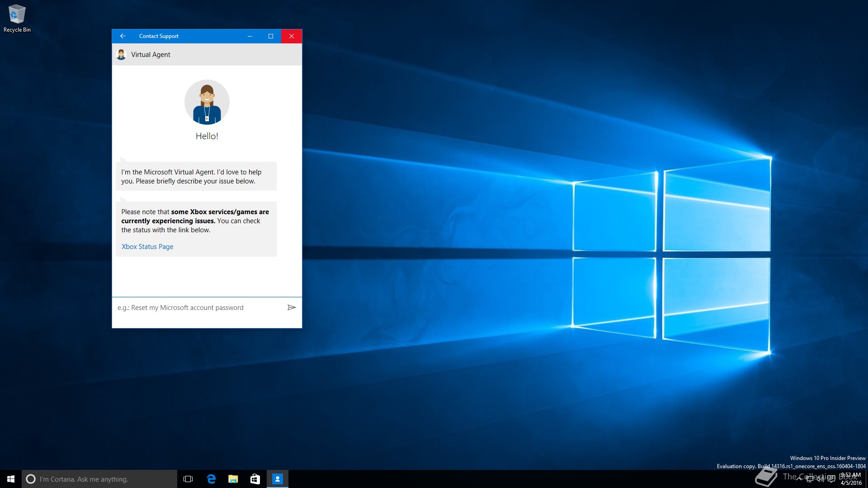Image resolution: width=868 pixels, height=488 pixels.
Task: Show the clock and calendar flyout
Action: 851,479
